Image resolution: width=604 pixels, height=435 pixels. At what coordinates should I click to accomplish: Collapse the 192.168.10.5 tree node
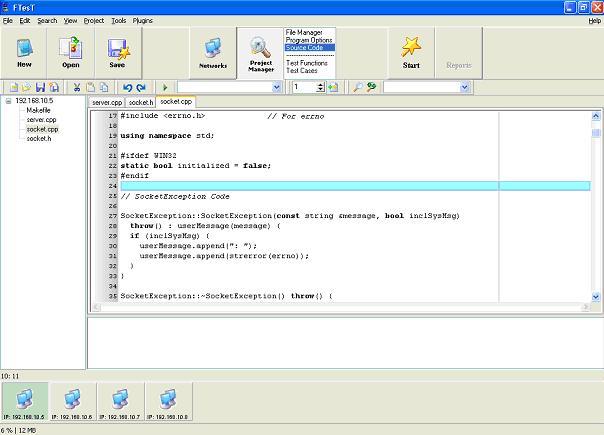[x=9, y=101]
